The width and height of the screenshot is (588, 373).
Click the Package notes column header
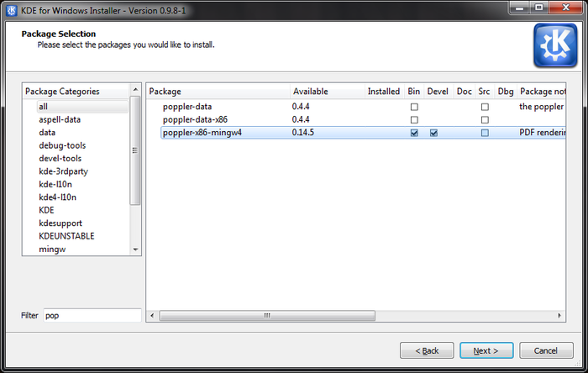click(542, 92)
